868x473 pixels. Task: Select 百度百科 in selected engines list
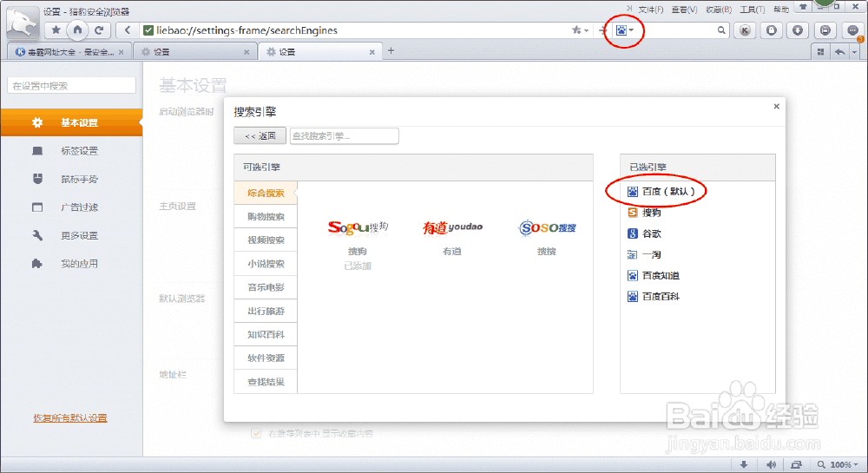click(653, 297)
